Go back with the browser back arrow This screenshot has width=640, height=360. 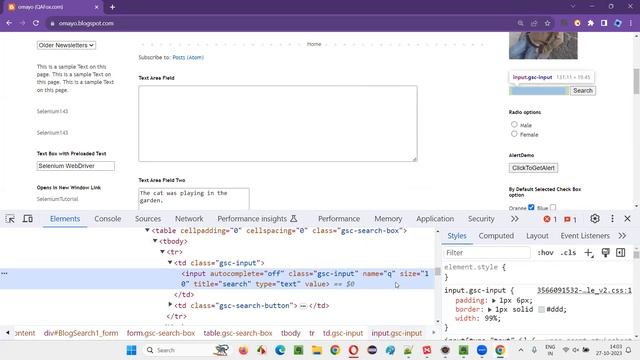click(9, 23)
